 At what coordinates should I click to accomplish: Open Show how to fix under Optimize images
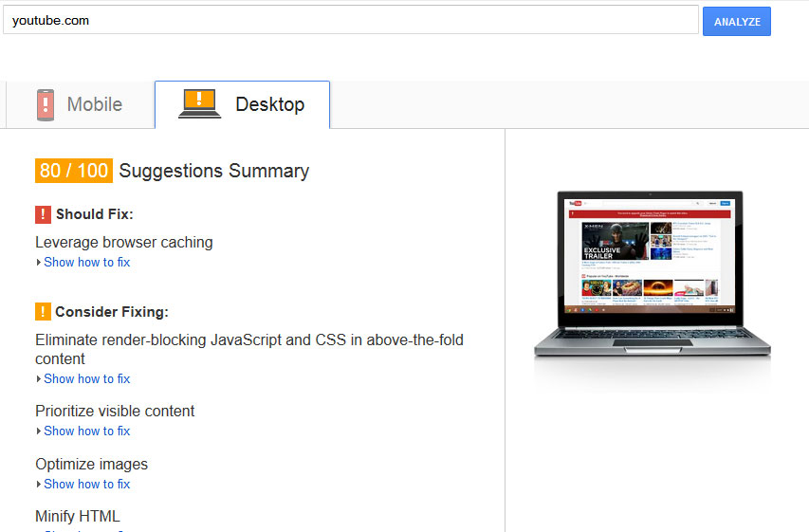[86, 484]
